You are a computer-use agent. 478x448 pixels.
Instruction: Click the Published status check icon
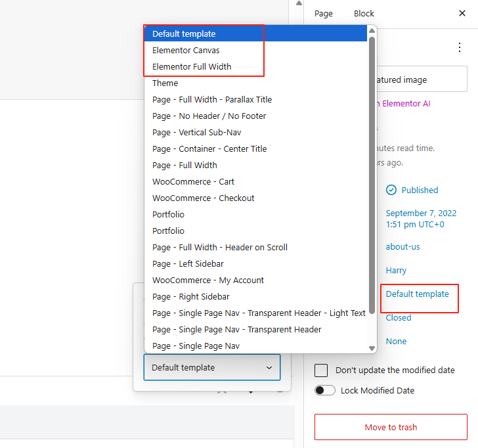(391, 190)
